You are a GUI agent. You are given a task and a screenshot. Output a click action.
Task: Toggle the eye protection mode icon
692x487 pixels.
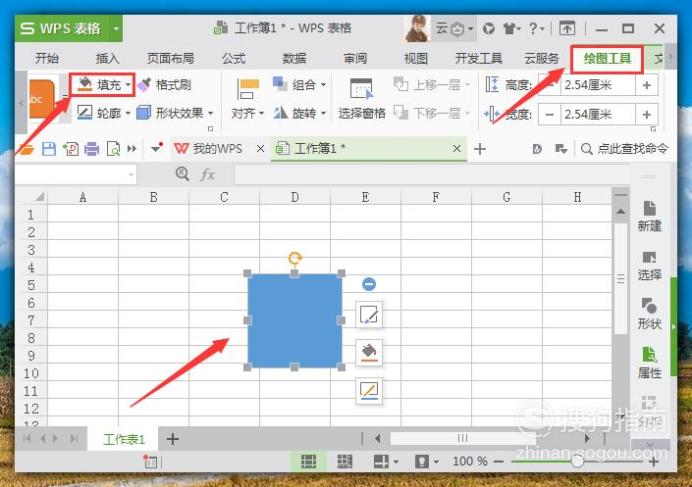422,461
